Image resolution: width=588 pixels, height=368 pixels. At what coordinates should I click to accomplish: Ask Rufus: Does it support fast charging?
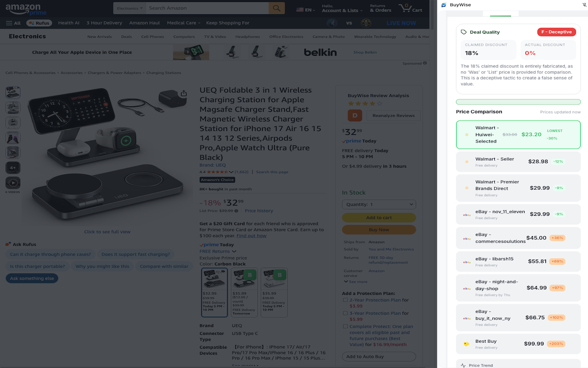pyautogui.click(x=136, y=254)
